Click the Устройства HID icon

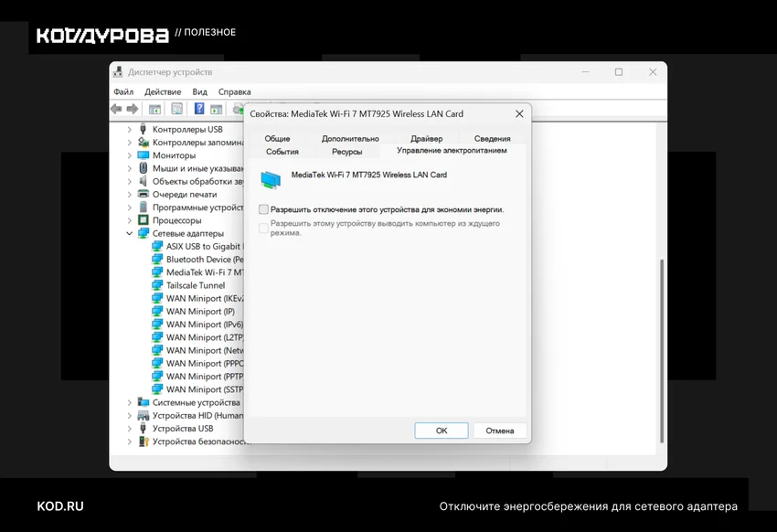[144, 415]
